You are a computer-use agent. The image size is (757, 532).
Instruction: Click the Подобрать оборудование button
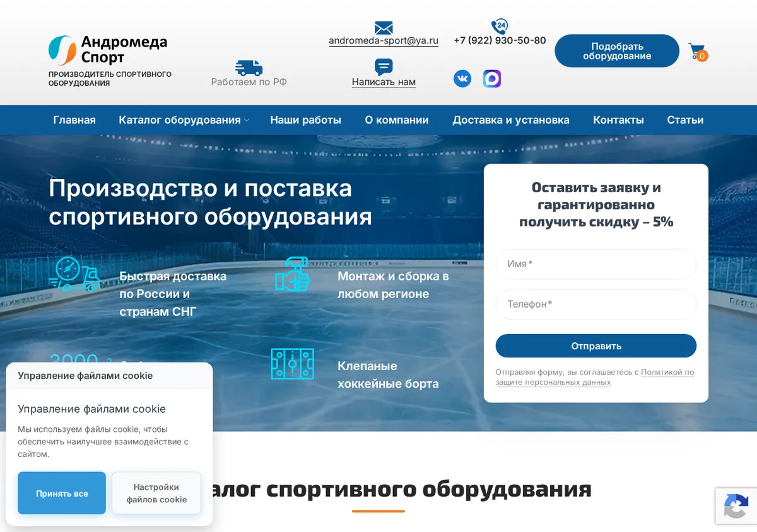617,51
